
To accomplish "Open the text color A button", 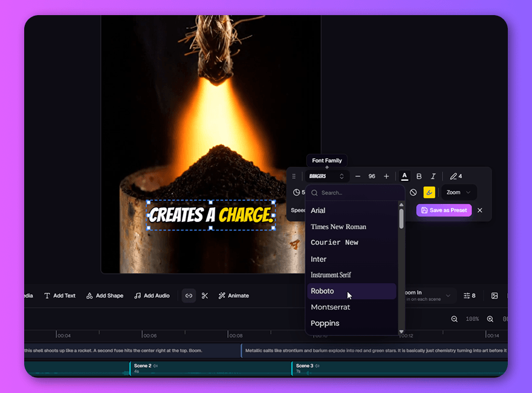I will (404, 176).
